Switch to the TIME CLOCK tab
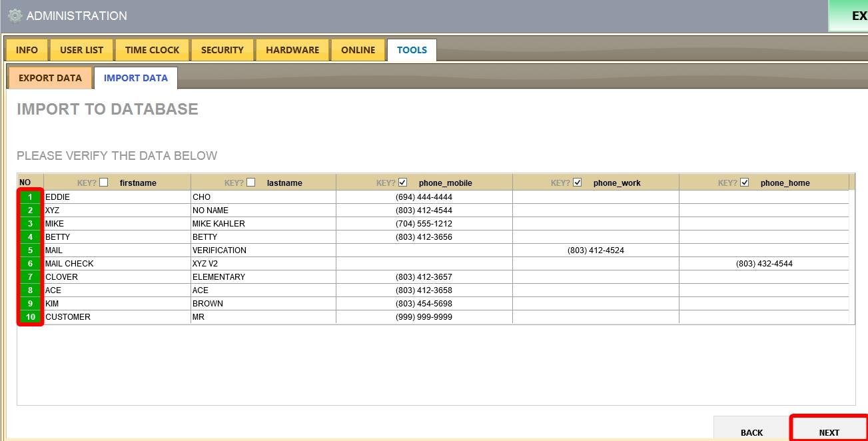This screenshot has width=868, height=441. 152,50
